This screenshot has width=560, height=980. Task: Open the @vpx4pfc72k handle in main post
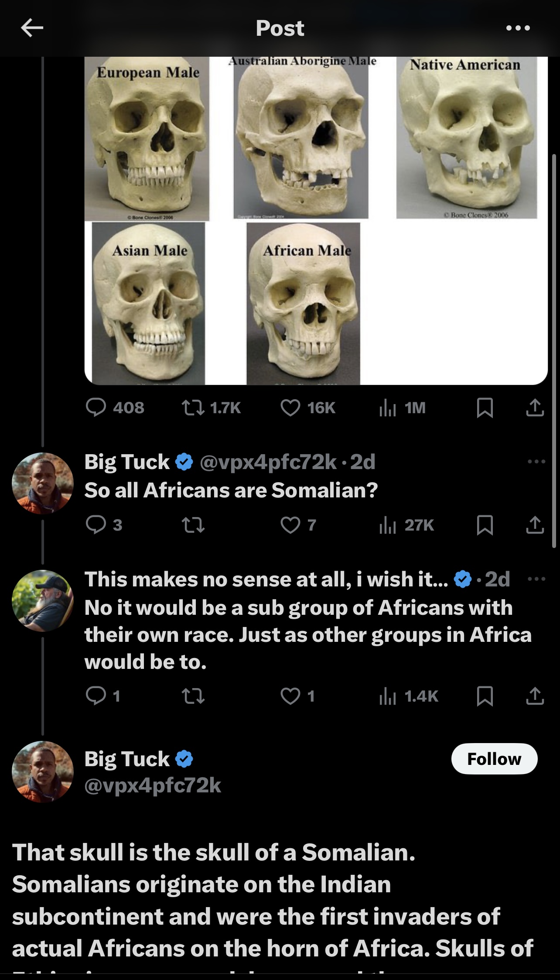point(153,785)
